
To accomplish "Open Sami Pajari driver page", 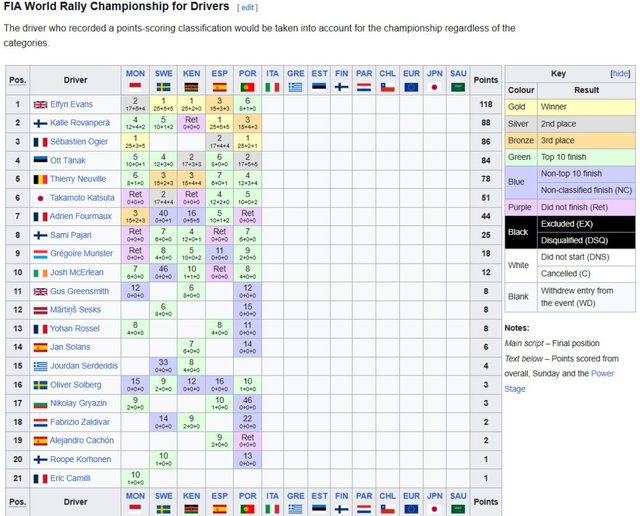I will (x=71, y=235).
